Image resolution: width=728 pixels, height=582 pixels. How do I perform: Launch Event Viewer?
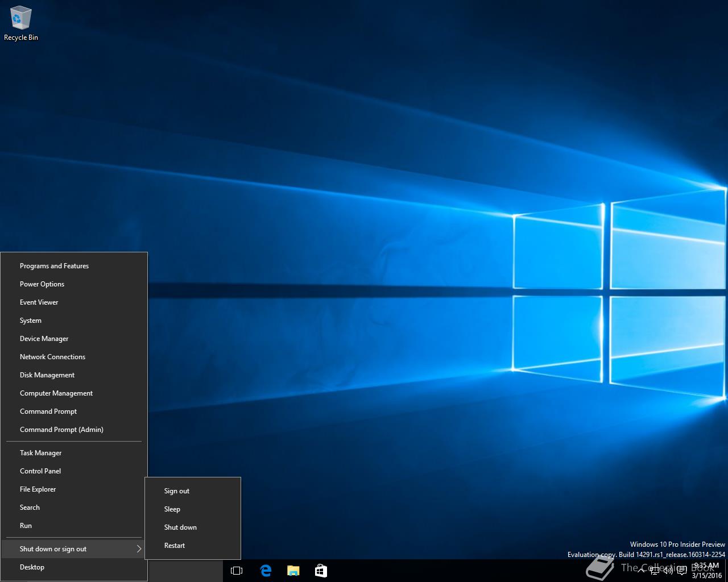coord(74,302)
